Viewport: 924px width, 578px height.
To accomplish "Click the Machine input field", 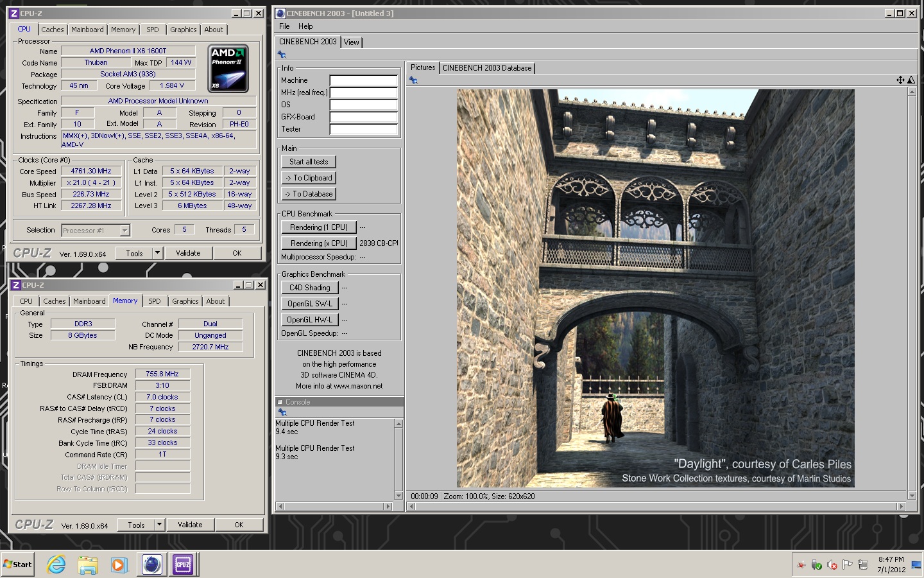I will pyautogui.click(x=364, y=80).
